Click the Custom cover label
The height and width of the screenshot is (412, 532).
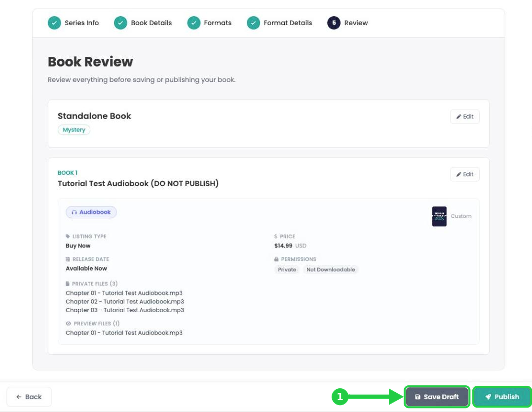coord(461,216)
